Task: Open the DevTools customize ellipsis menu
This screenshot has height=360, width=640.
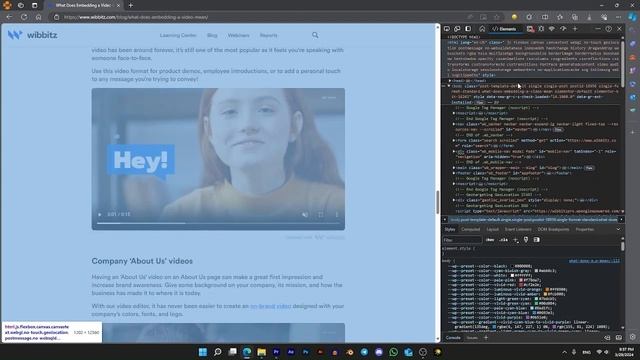Action: (598, 29)
